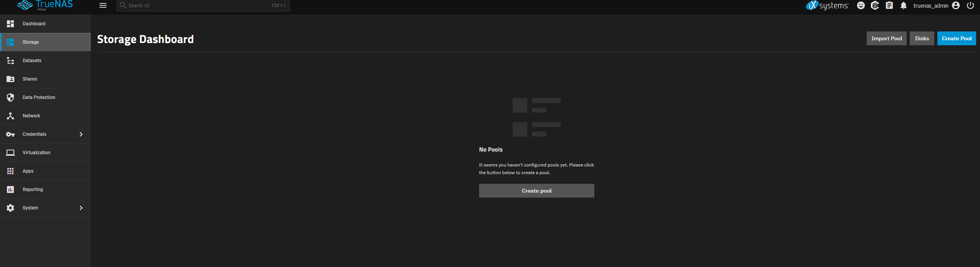This screenshot has width=980, height=267.
Task: Click the power icon
Action: [971, 5]
